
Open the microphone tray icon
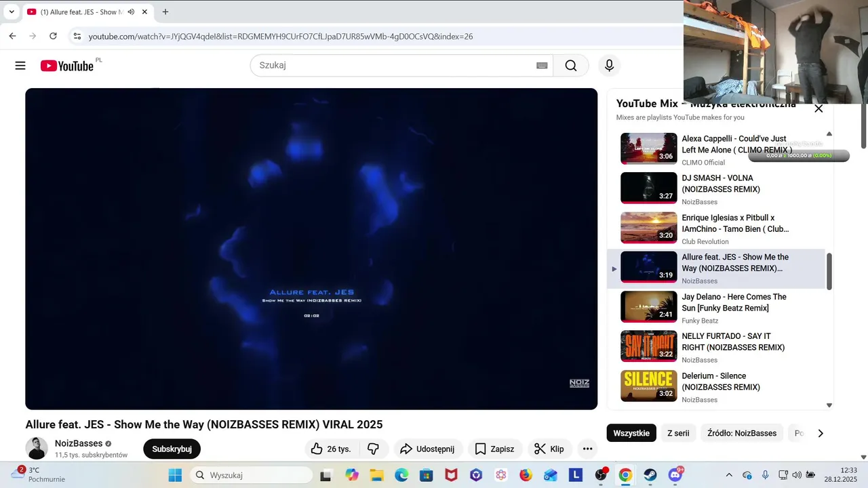(765, 475)
